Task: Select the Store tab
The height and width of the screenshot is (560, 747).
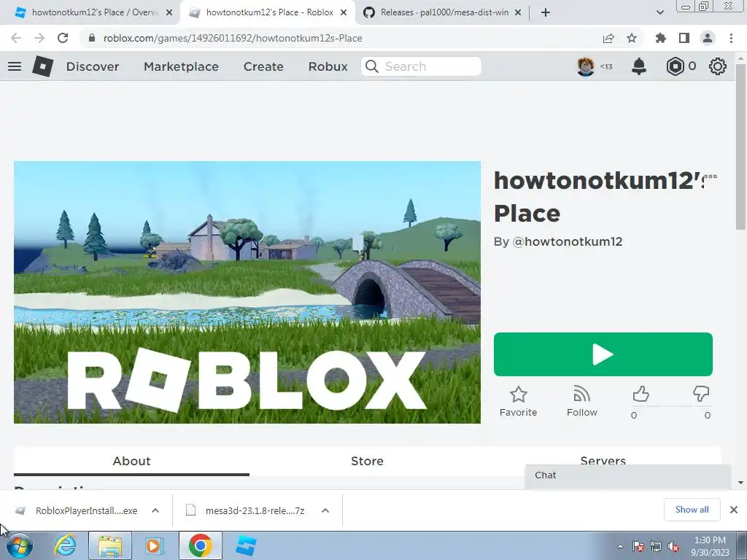Action: [367, 461]
